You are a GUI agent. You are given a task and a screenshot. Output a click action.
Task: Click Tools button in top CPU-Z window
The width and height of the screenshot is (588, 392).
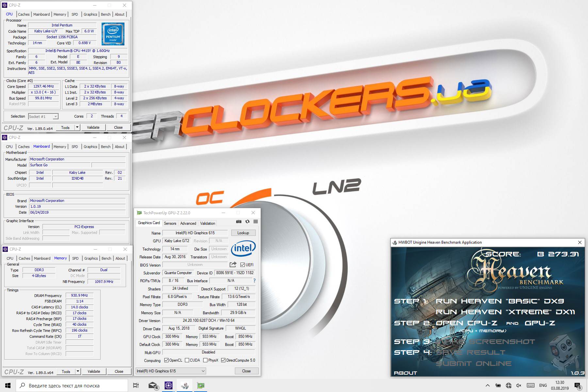[65, 127]
